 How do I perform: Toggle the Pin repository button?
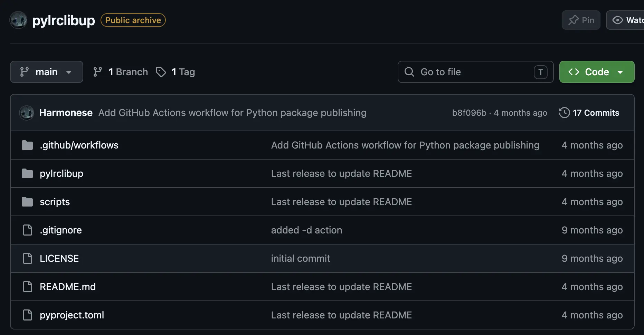click(x=581, y=20)
